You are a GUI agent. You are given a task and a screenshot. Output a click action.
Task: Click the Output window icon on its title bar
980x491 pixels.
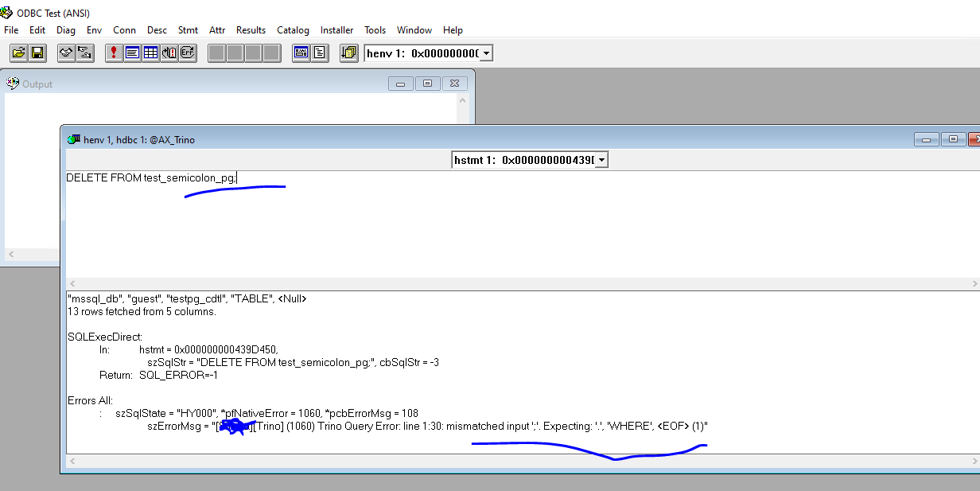pyautogui.click(x=12, y=83)
